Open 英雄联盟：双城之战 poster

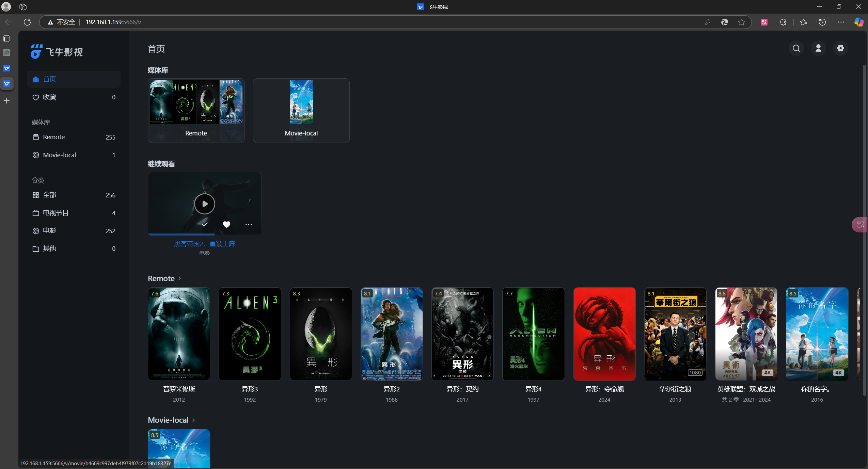click(x=746, y=334)
